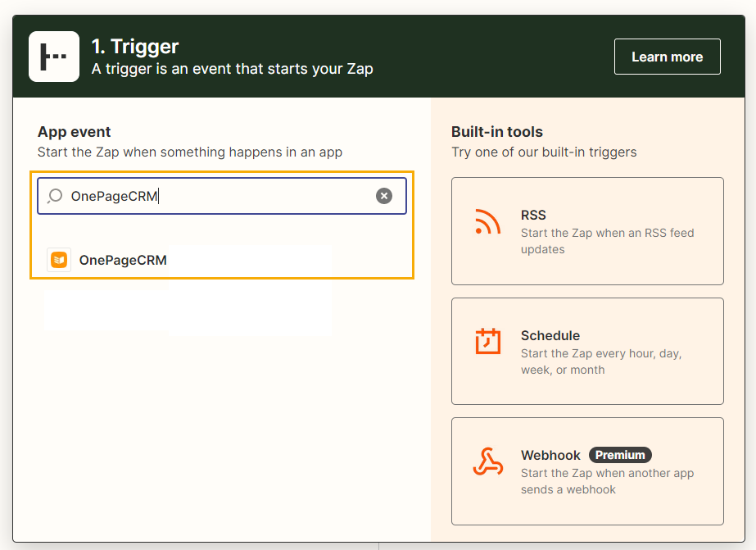Screen dimensions: 756x550
Task: Open the Learn more link
Action: pyautogui.click(x=668, y=57)
